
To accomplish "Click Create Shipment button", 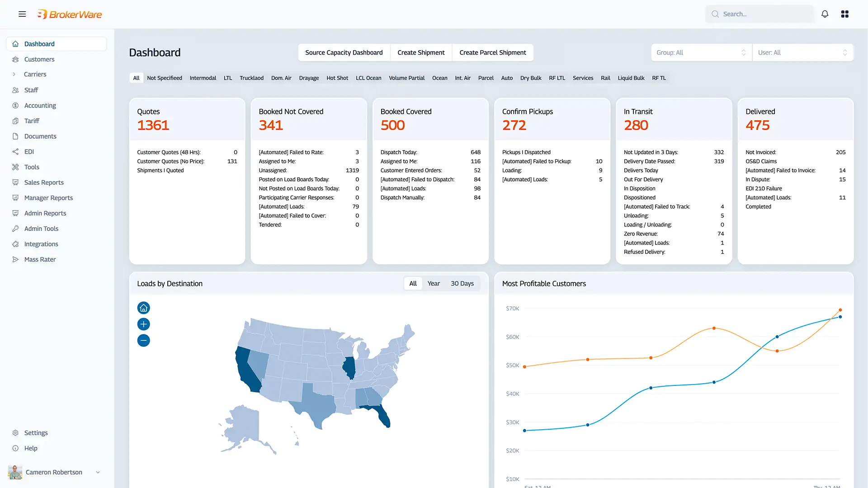I will (x=421, y=53).
